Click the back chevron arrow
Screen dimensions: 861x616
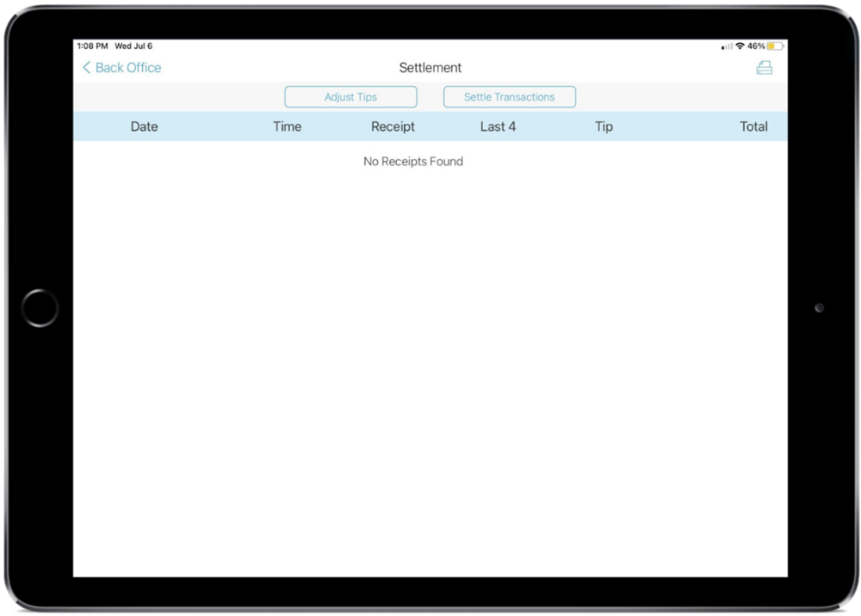click(x=86, y=68)
